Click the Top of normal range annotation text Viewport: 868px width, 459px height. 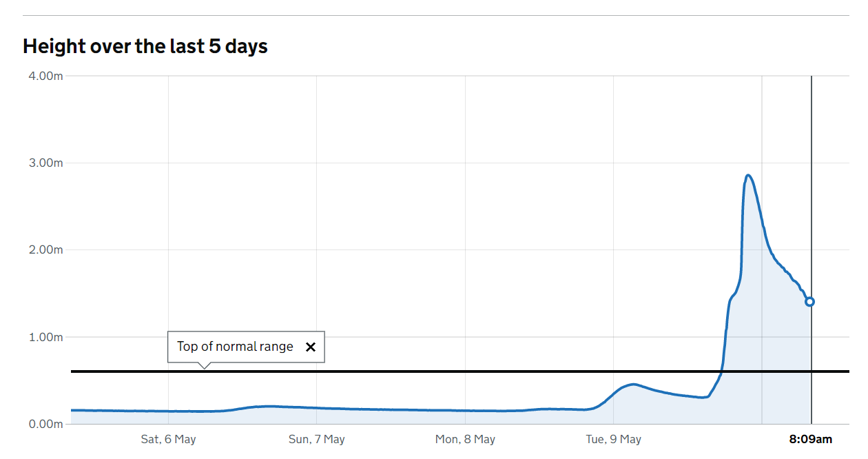[235, 347]
